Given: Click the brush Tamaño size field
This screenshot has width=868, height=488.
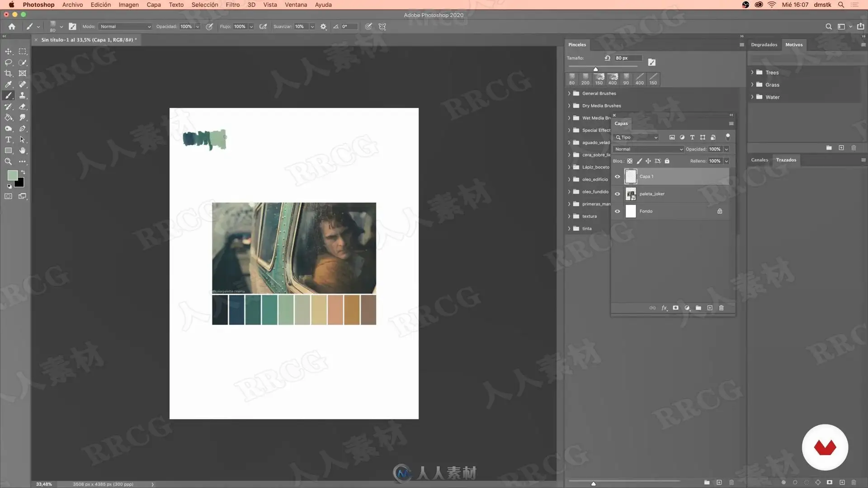Looking at the screenshot, I should click(627, 58).
